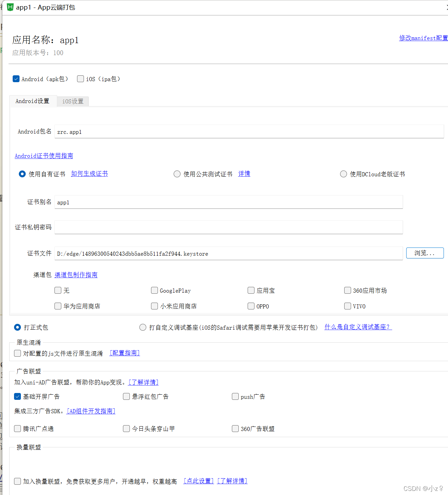
Task: Open the Android证书使用指南 guide
Action: [44, 156]
